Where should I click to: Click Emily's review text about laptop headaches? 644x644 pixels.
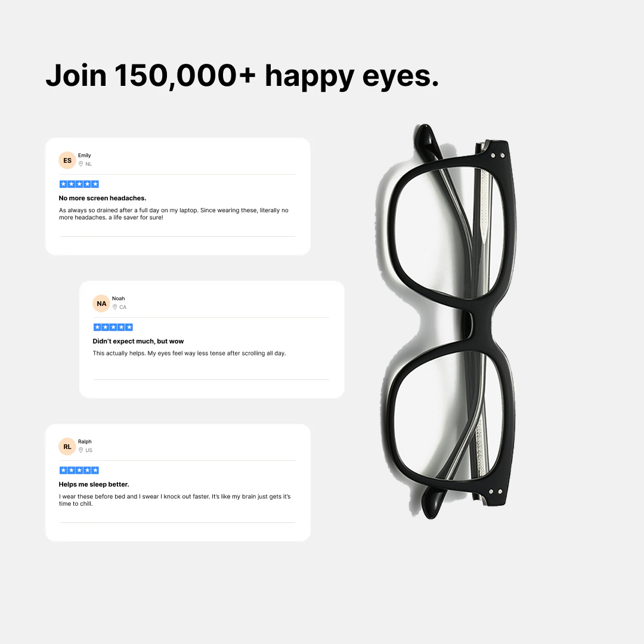click(174, 213)
